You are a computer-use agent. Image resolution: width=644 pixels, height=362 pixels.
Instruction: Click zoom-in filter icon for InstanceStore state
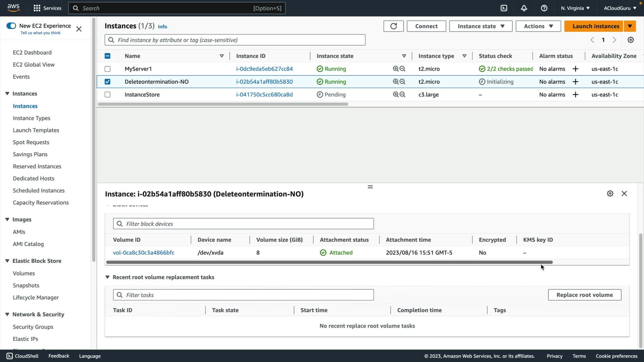(x=396, y=95)
